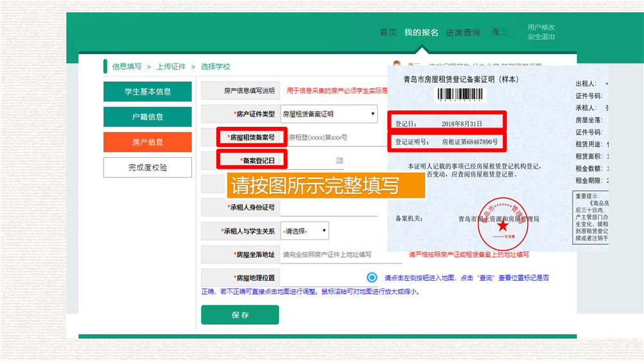Go to the 上传证件 breadcrumb step

[x=171, y=66]
